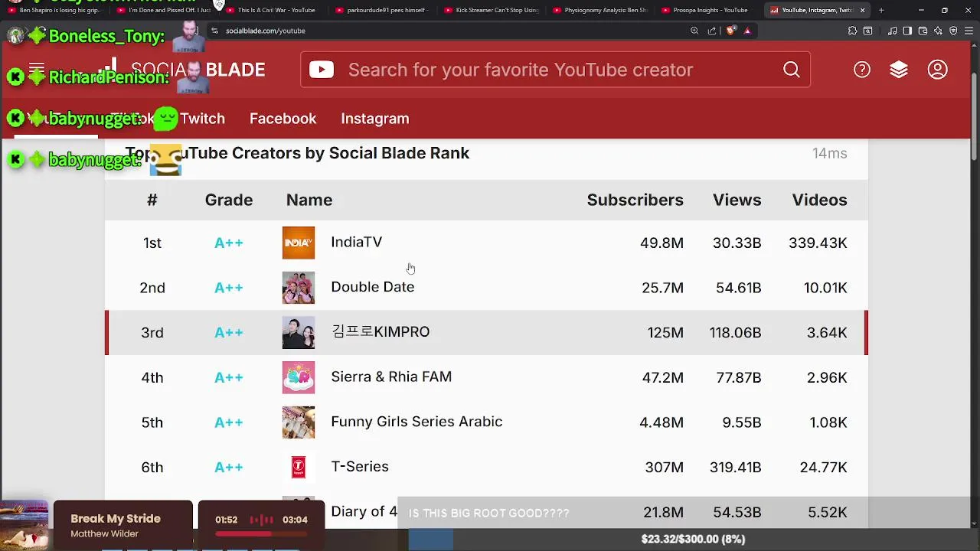Open the layers stack icon in header
This screenshot has width=980, height=551.
tap(899, 70)
